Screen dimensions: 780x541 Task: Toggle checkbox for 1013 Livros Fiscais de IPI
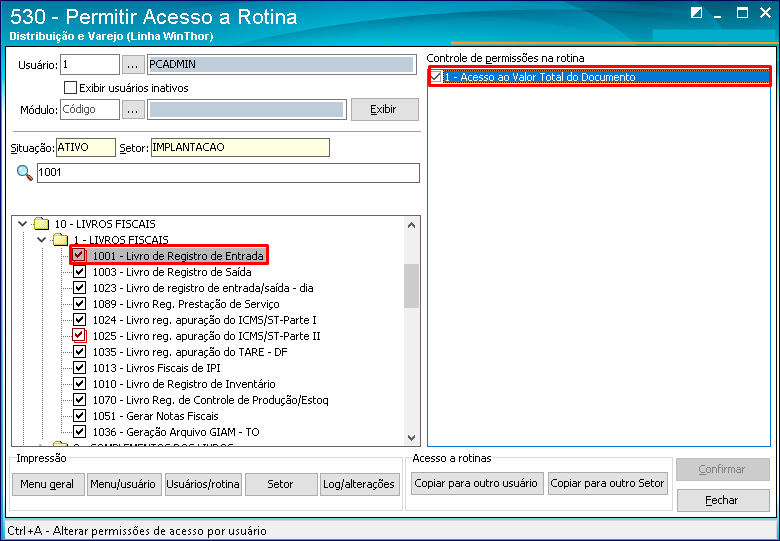(80, 368)
